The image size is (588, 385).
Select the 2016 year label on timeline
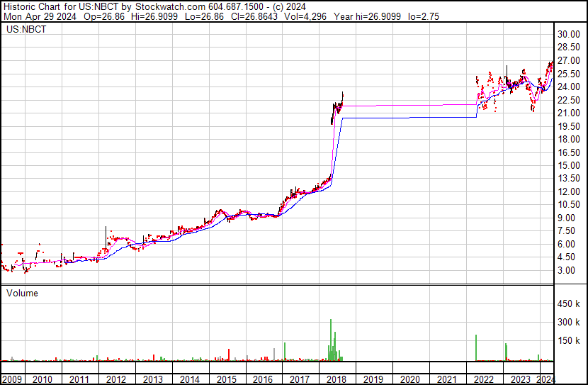(263, 379)
